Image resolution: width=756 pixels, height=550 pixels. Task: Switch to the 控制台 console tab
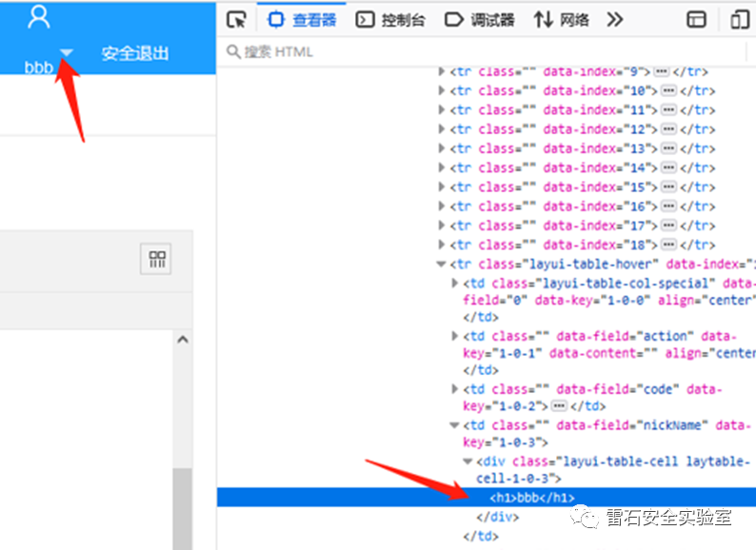pos(391,19)
